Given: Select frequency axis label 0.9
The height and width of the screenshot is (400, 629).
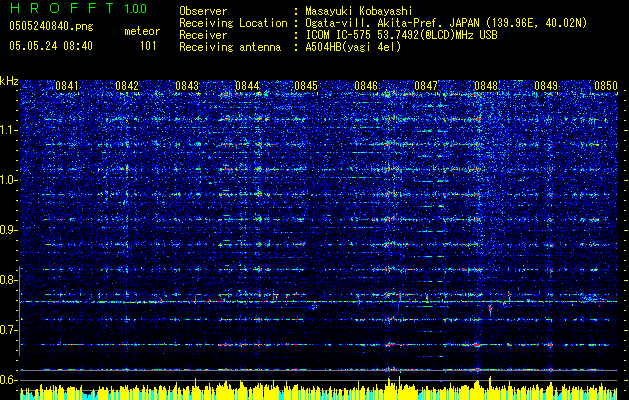Looking at the screenshot, I should (8, 230).
